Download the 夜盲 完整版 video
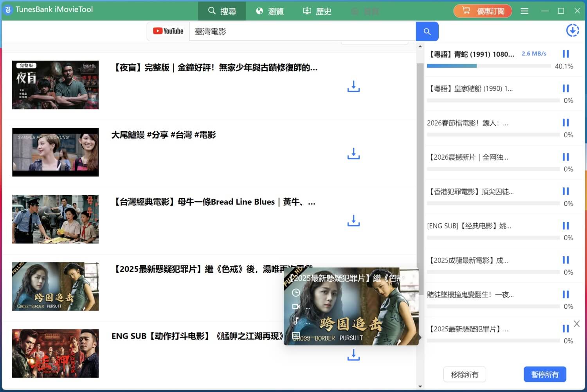 click(x=353, y=86)
